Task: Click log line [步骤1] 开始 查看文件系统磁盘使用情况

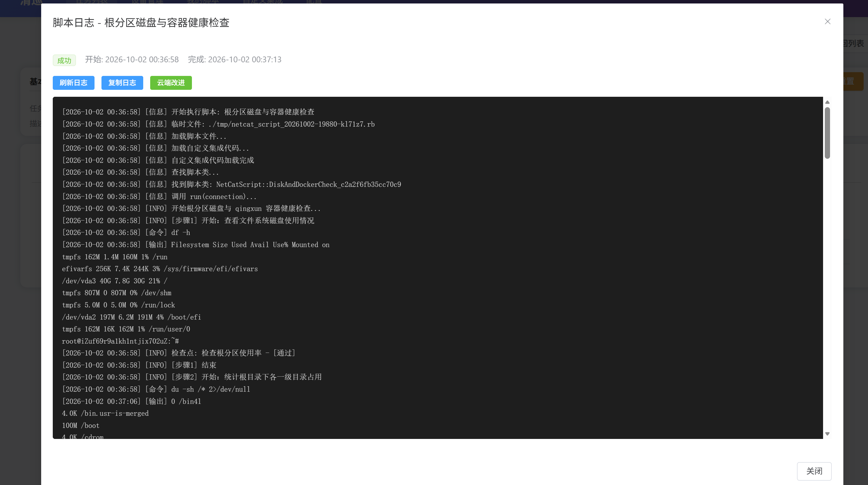Action: (188, 220)
